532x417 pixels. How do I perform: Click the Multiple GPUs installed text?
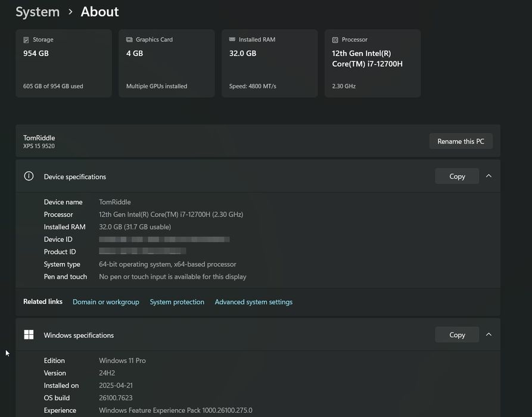[x=157, y=86]
